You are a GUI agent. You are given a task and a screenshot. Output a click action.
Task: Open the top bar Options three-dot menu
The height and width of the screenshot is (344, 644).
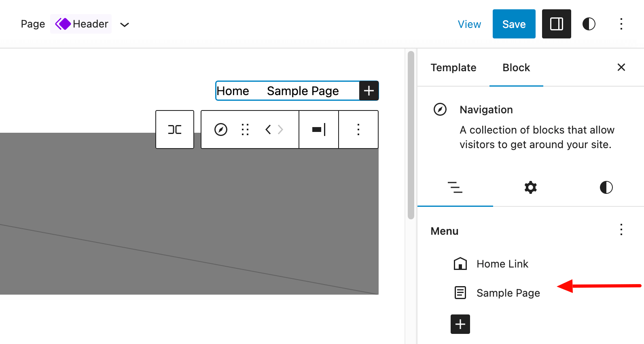pyautogui.click(x=621, y=24)
